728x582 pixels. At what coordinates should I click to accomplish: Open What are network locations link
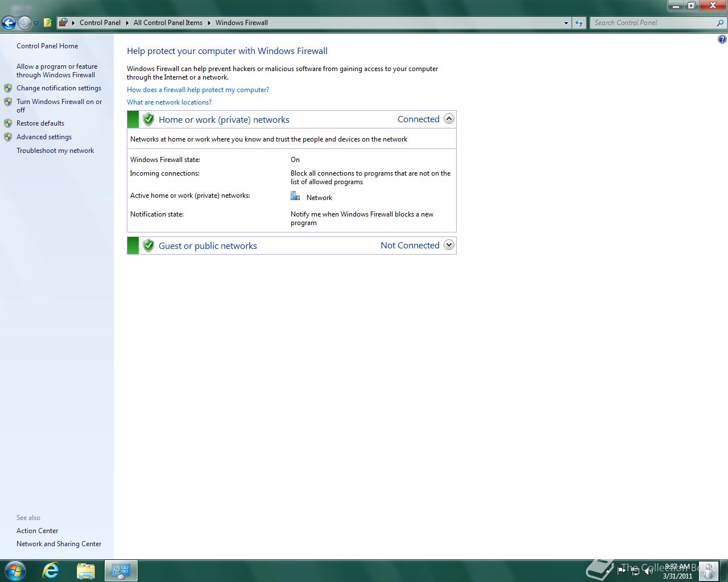(169, 102)
